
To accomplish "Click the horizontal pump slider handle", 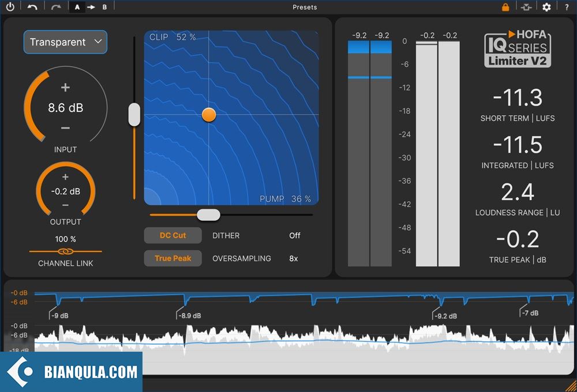I will (x=208, y=215).
